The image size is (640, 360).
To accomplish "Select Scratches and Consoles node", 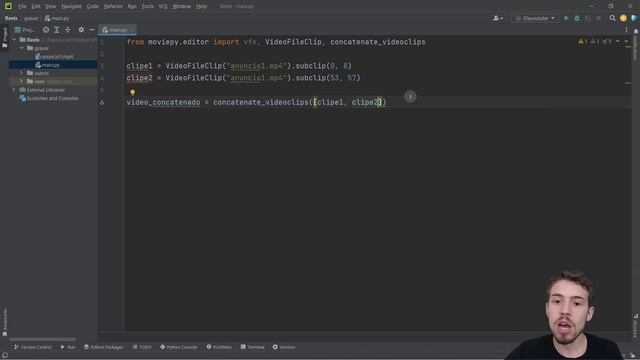I will pyautogui.click(x=49, y=98).
